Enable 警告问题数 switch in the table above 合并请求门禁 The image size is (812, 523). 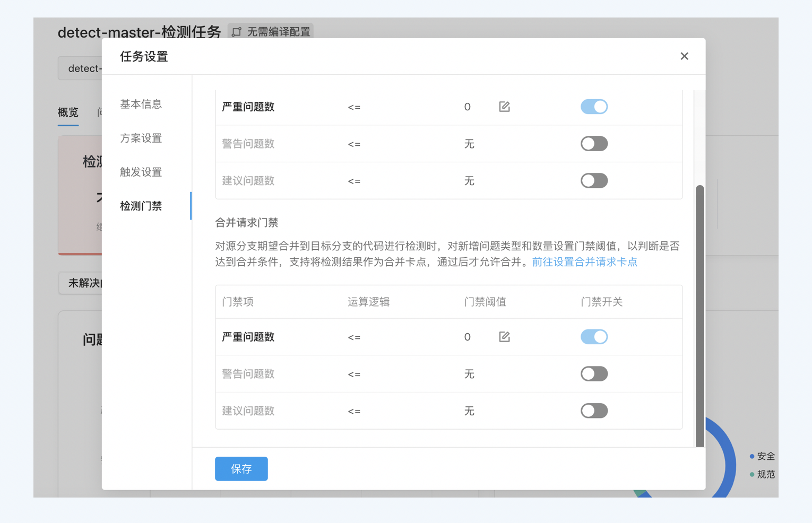594,144
